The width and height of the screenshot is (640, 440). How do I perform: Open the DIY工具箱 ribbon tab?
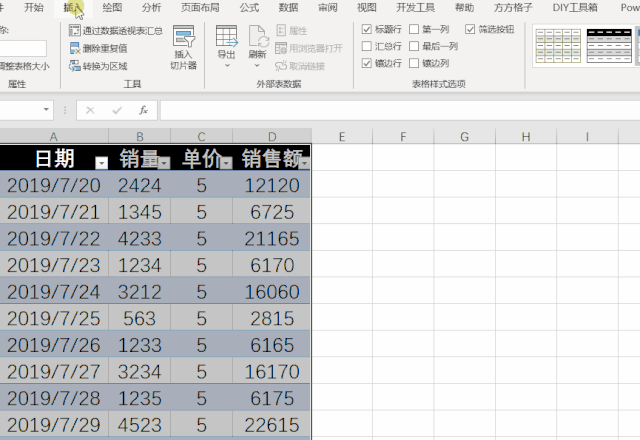[575, 7]
